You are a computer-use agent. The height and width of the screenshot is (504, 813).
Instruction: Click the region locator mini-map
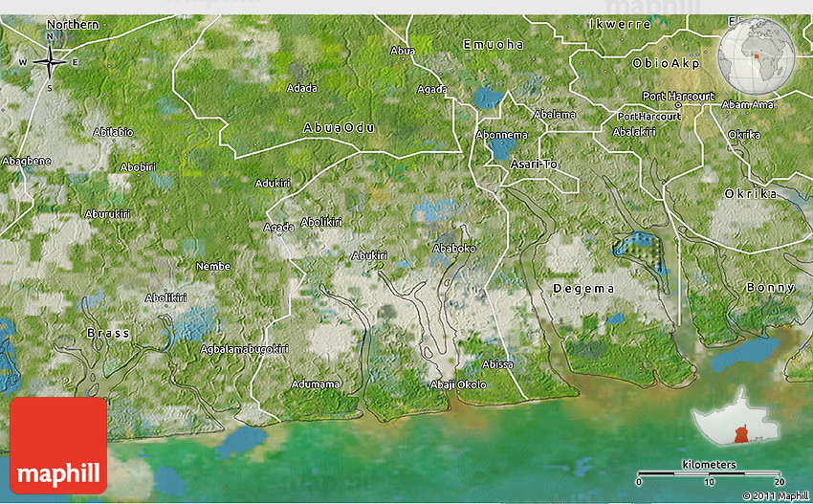(735, 423)
